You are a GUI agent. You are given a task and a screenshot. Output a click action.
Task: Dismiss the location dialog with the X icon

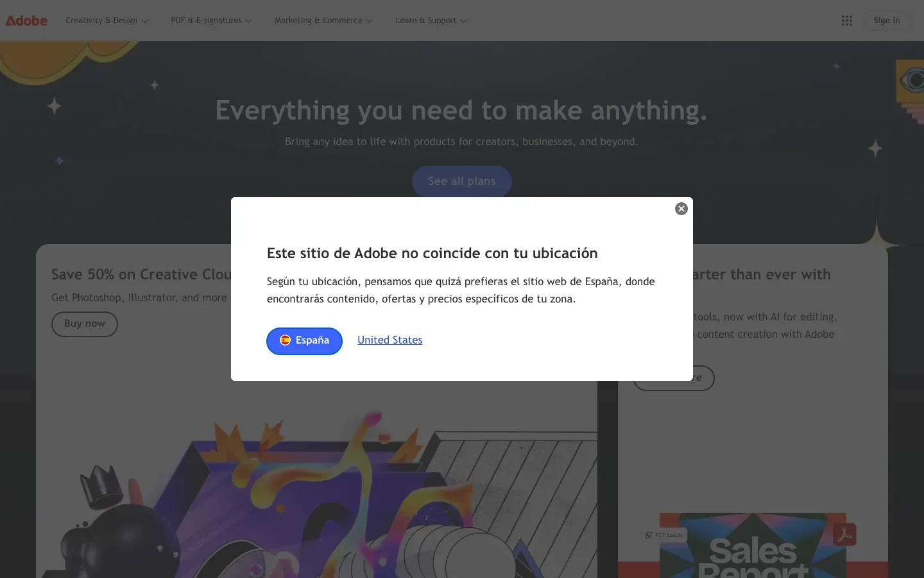click(681, 208)
